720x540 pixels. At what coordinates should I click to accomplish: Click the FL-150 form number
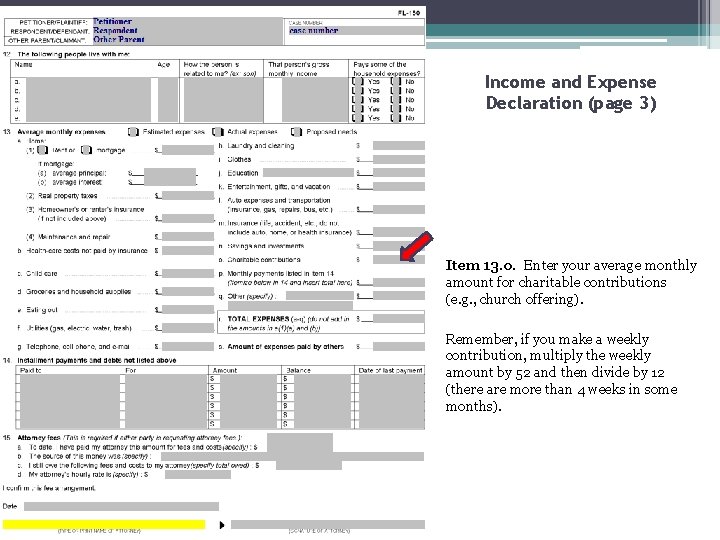coord(409,13)
